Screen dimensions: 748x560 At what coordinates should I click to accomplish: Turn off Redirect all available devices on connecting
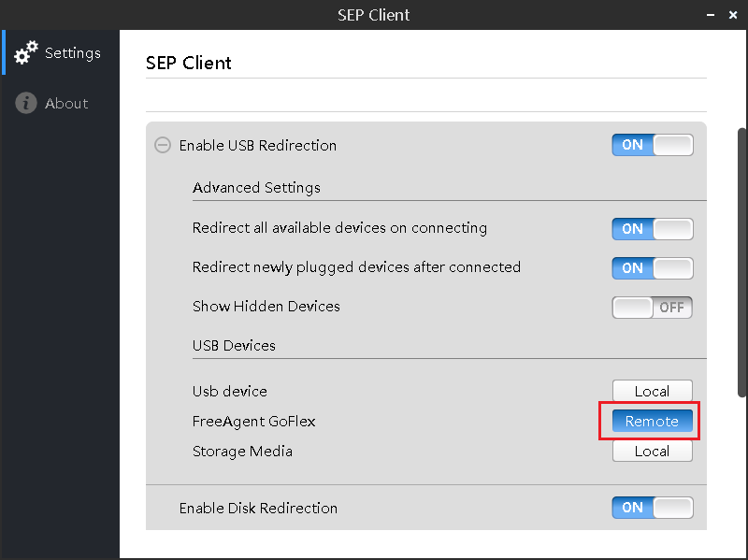pos(652,229)
